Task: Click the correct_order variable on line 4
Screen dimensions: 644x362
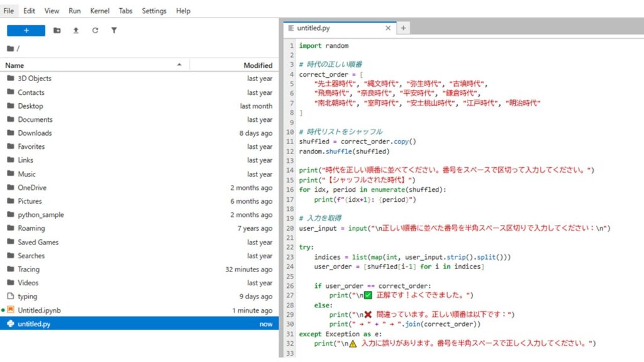Action: click(324, 74)
